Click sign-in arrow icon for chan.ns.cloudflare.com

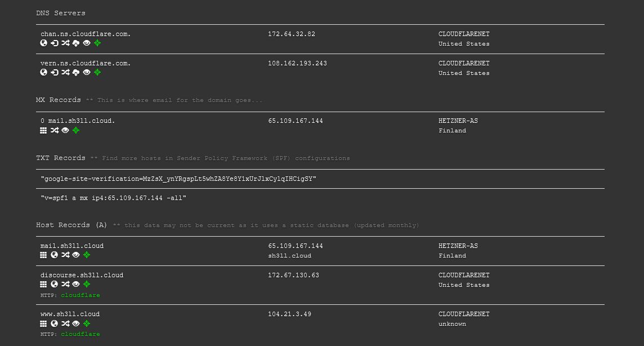(x=54, y=43)
